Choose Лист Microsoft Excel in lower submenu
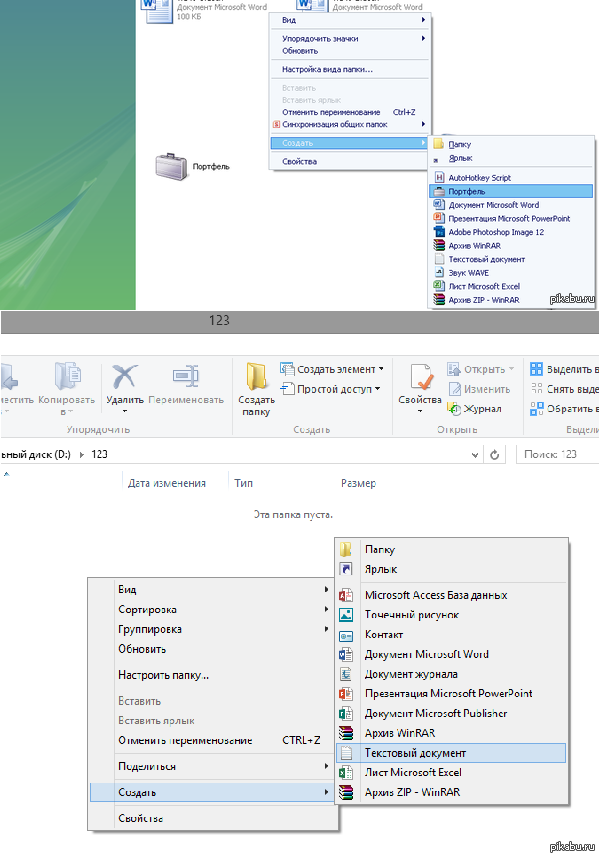This screenshot has height=858, width=600. 412,772
